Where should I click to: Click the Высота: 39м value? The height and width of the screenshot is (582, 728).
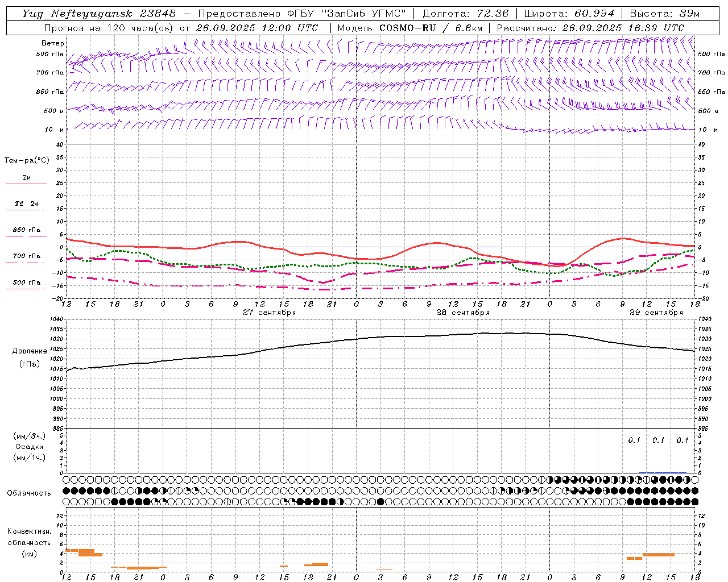point(665,14)
